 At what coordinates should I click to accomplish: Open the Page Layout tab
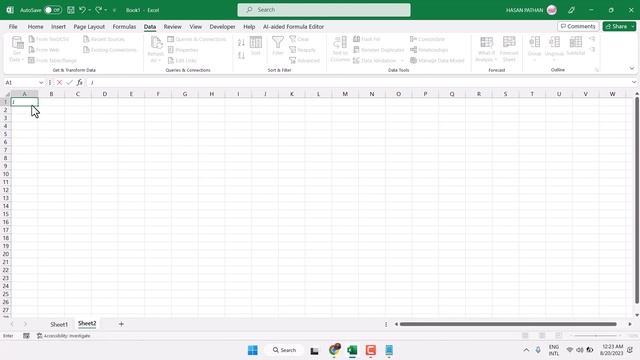[x=89, y=27]
